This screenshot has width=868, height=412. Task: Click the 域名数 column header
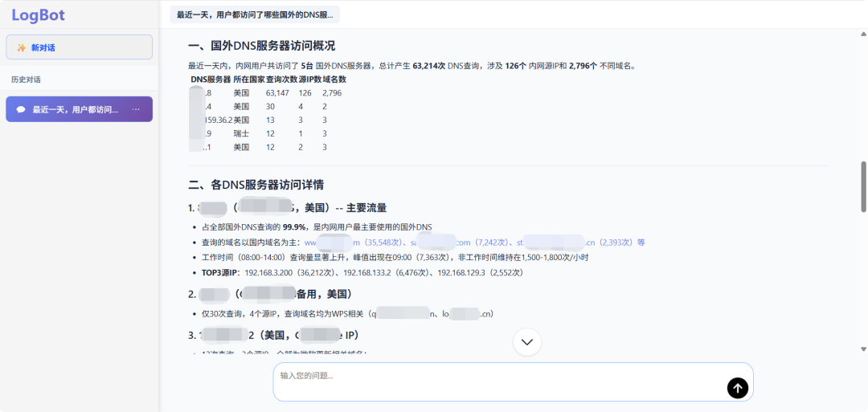pos(334,79)
